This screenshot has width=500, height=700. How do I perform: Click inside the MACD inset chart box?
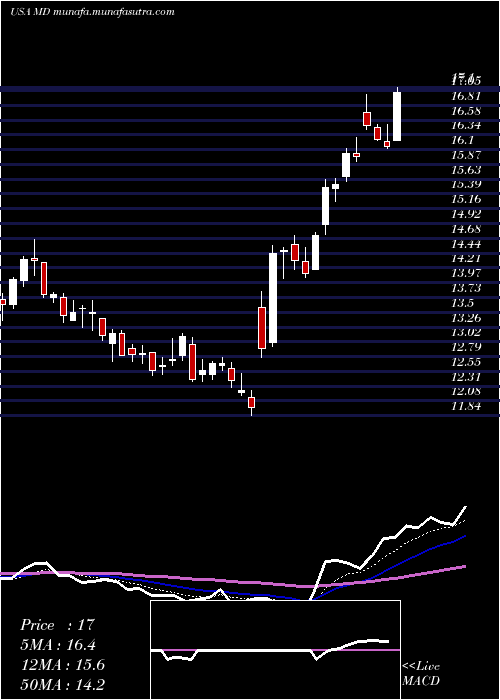tap(275, 650)
